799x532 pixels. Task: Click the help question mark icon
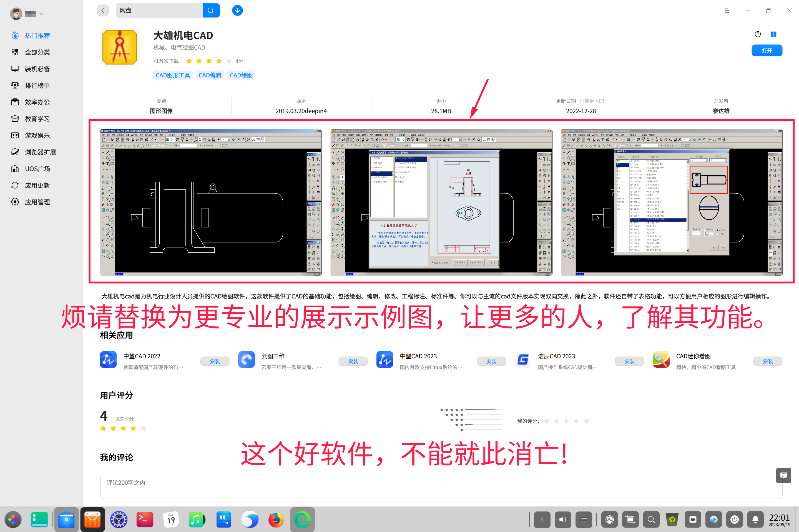pyautogui.click(x=758, y=34)
